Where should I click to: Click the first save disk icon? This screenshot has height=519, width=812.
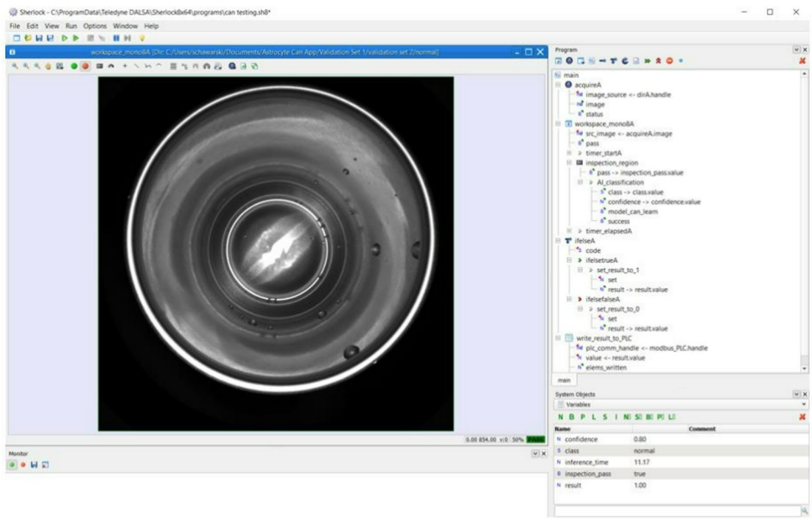click(39, 38)
